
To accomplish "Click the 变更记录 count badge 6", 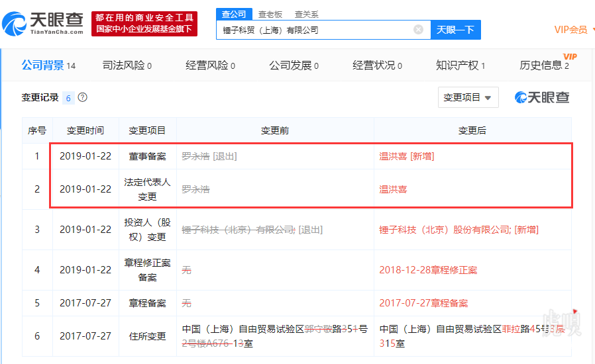I will click(x=68, y=98).
